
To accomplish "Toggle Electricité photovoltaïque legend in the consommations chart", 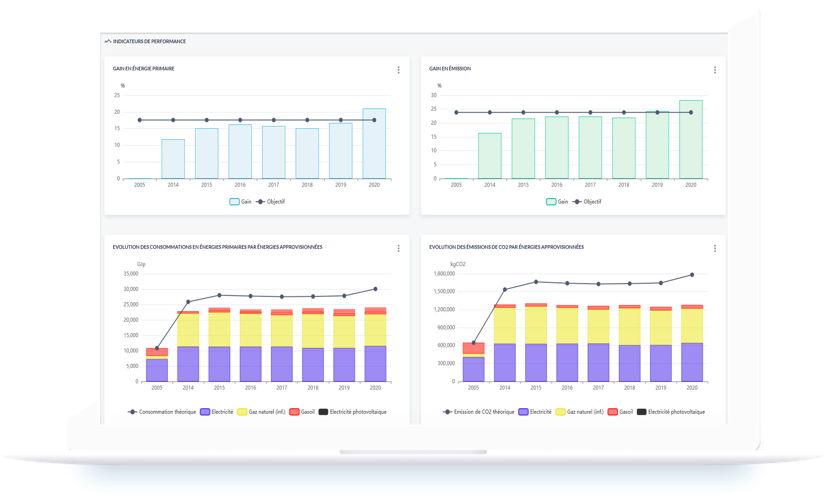I will (352, 412).
